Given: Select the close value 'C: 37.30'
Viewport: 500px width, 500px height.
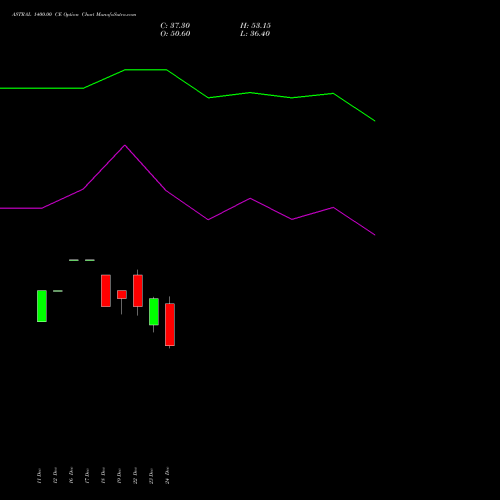Looking at the screenshot, I should click(175, 26).
